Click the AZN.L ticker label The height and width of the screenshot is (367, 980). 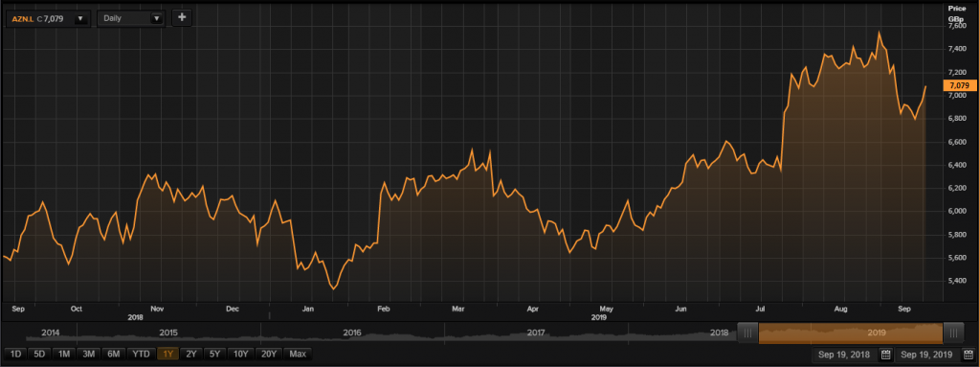(x=23, y=19)
